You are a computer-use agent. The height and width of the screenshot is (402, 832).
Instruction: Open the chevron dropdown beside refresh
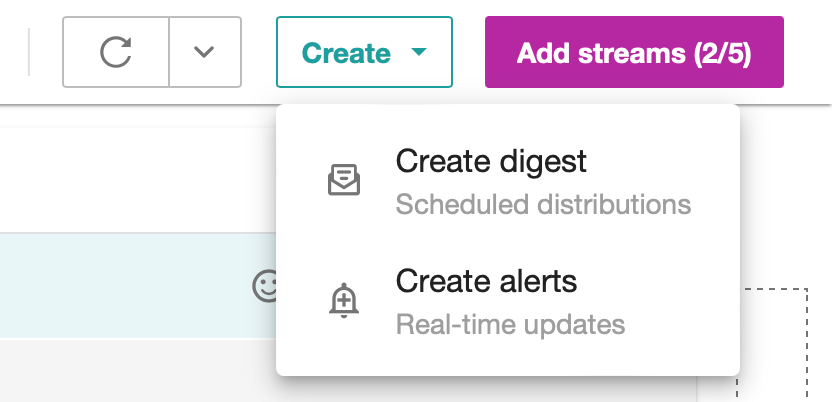pyautogui.click(x=205, y=52)
